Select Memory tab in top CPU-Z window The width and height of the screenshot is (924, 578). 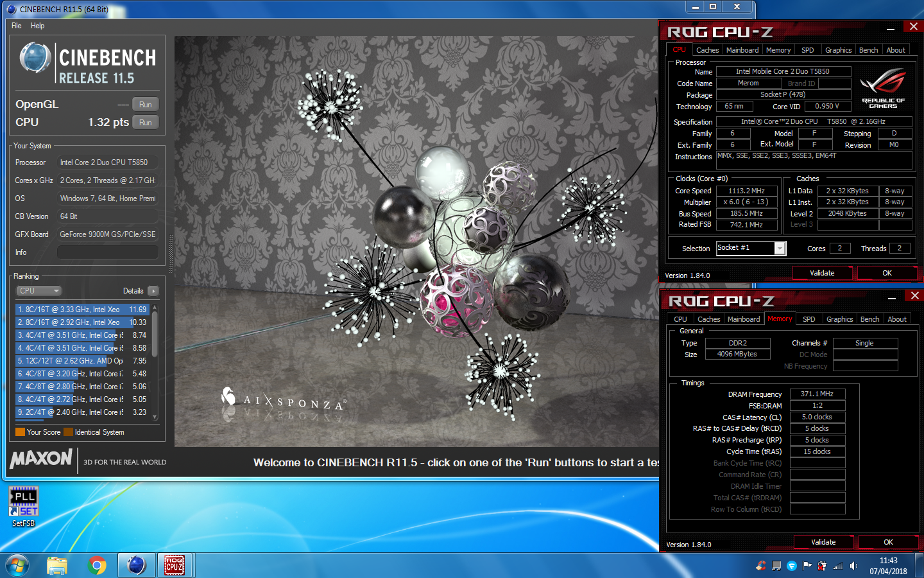778,50
